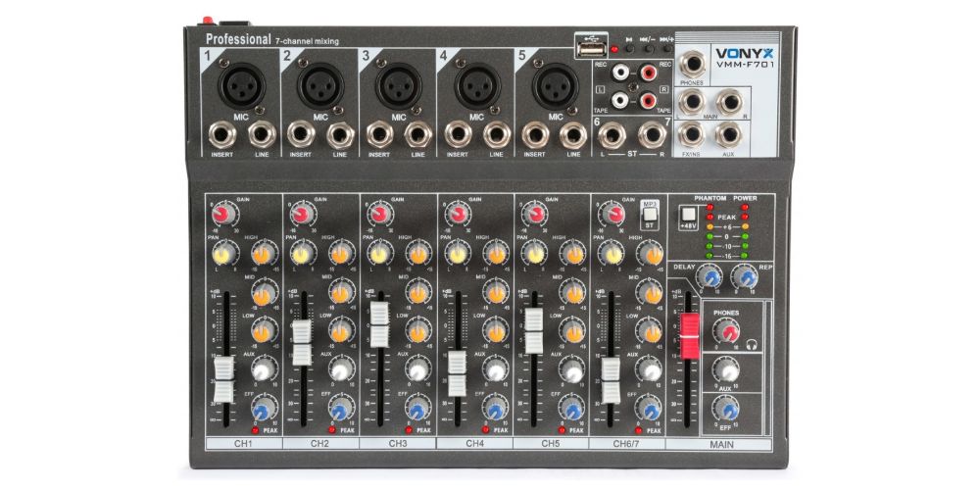Click the AUX output jack

coord(729,134)
